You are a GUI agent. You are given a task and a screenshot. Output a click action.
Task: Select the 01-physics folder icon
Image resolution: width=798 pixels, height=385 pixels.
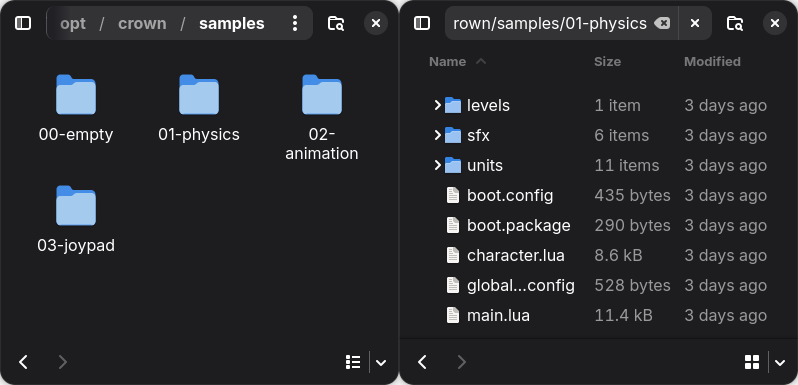[199, 95]
